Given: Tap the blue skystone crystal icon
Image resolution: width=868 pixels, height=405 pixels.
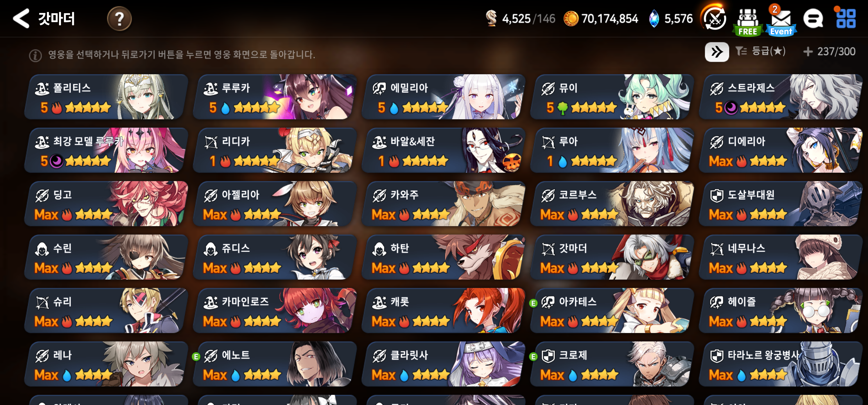Looking at the screenshot, I should 654,19.
